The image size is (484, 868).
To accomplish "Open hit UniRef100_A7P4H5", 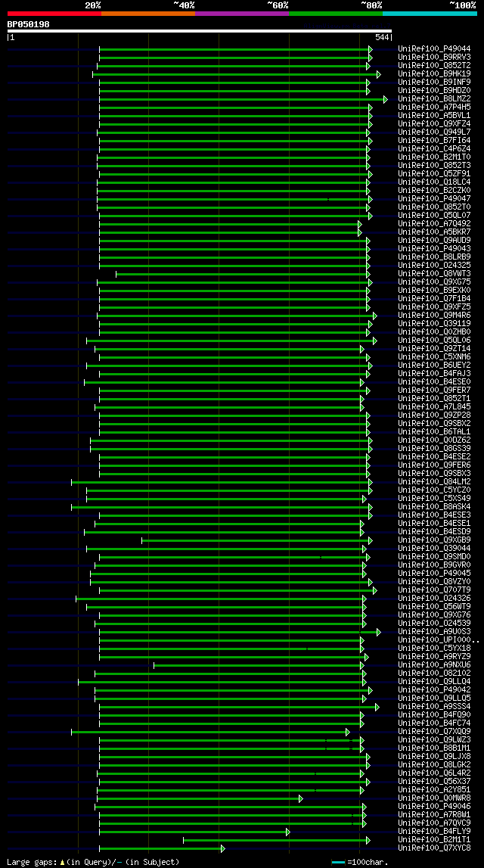I will click(434, 107).
